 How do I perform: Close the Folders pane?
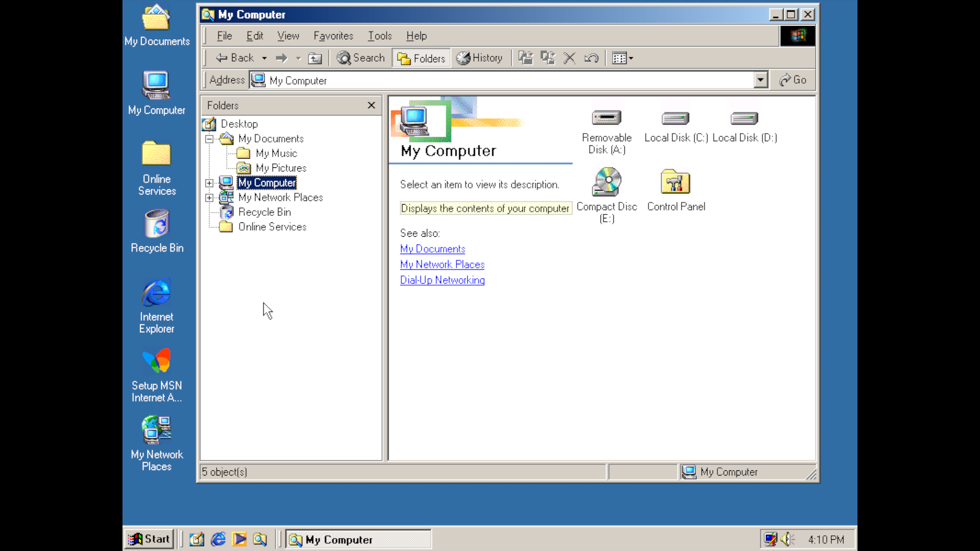point(372,105)
